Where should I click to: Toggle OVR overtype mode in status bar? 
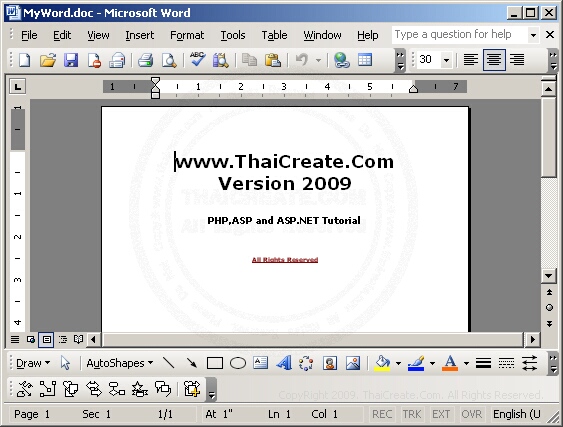(x=471, y=414)
